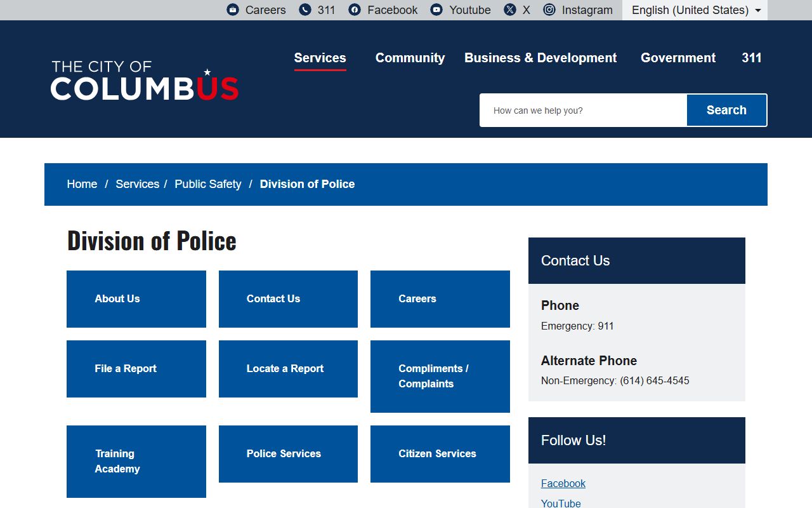Screen dimensions: 812x508
Task: Open the Business & Development main menu
Action: coord(540,58)
